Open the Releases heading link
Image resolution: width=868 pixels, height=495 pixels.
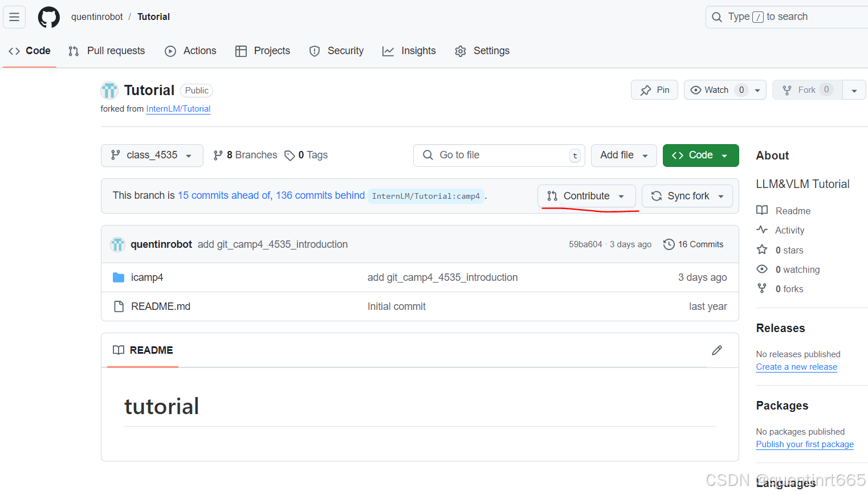coord(780,328)
